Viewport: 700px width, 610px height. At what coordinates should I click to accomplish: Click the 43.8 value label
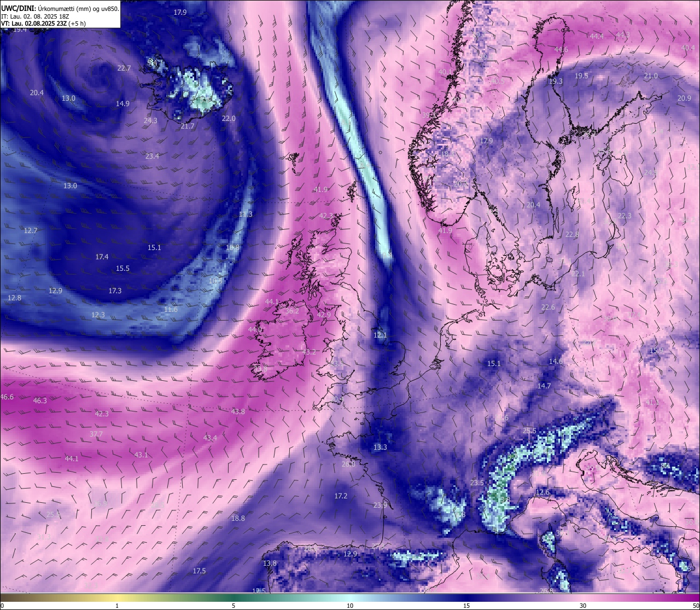(238, 412)
